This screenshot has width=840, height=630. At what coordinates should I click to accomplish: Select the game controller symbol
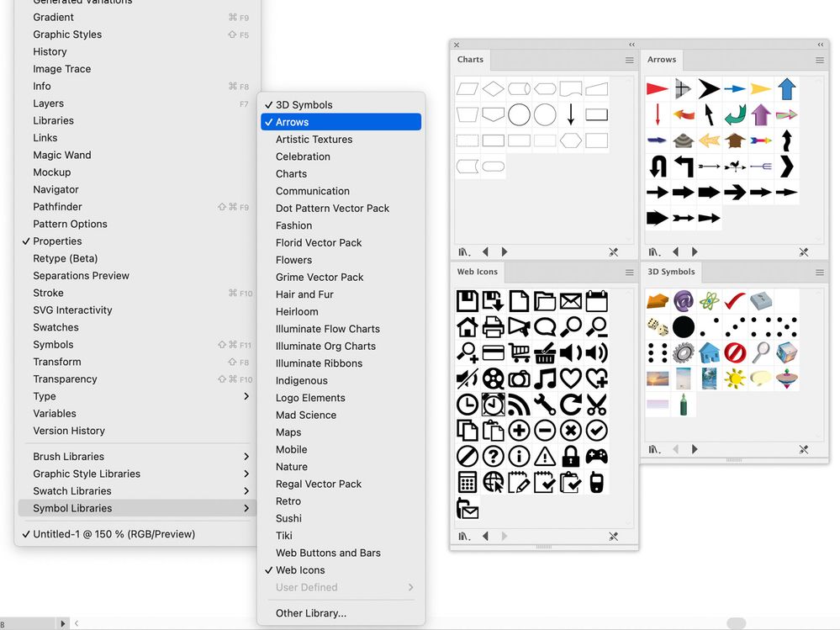[597, 456]
